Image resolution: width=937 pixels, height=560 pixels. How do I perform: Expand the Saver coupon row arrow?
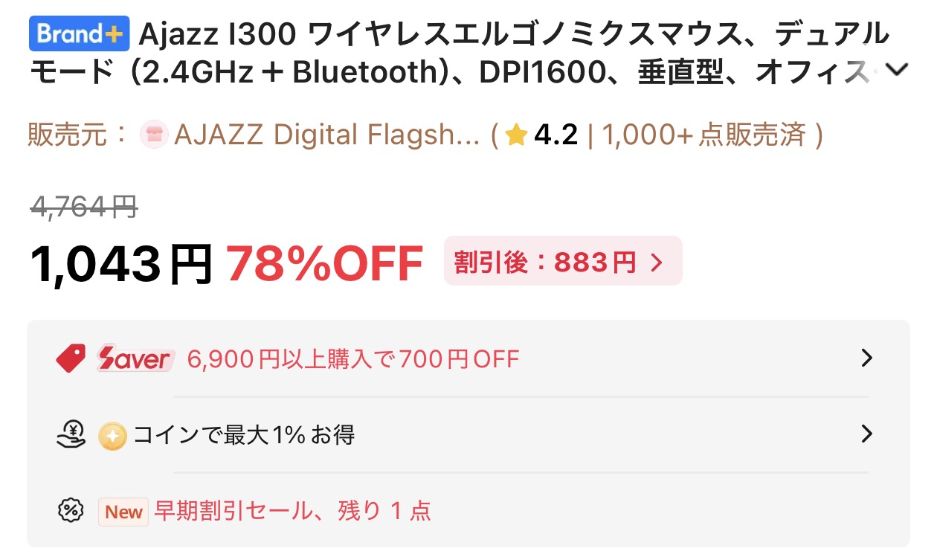click(x=866, y=358)
